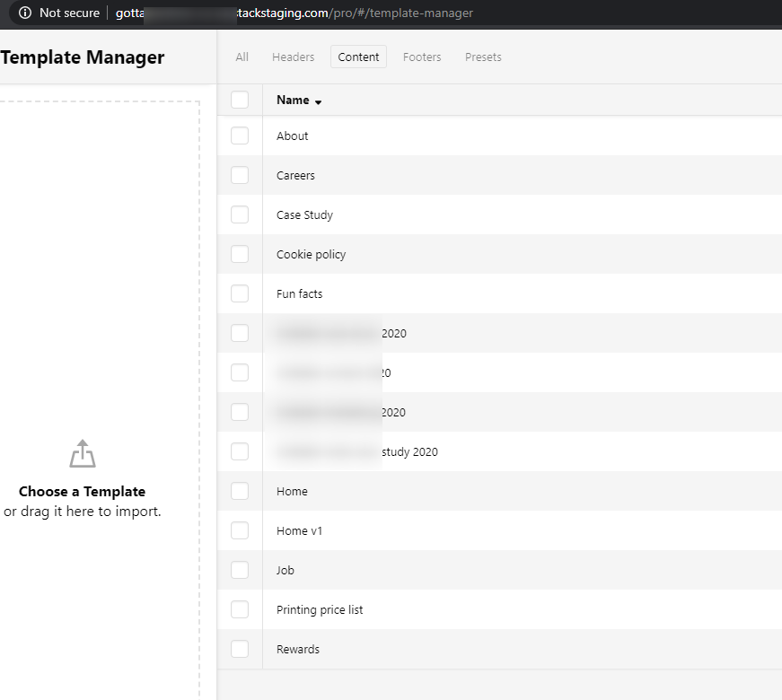Click Choose a Template to import
The image size is (782, 700).
pos(83,492)
